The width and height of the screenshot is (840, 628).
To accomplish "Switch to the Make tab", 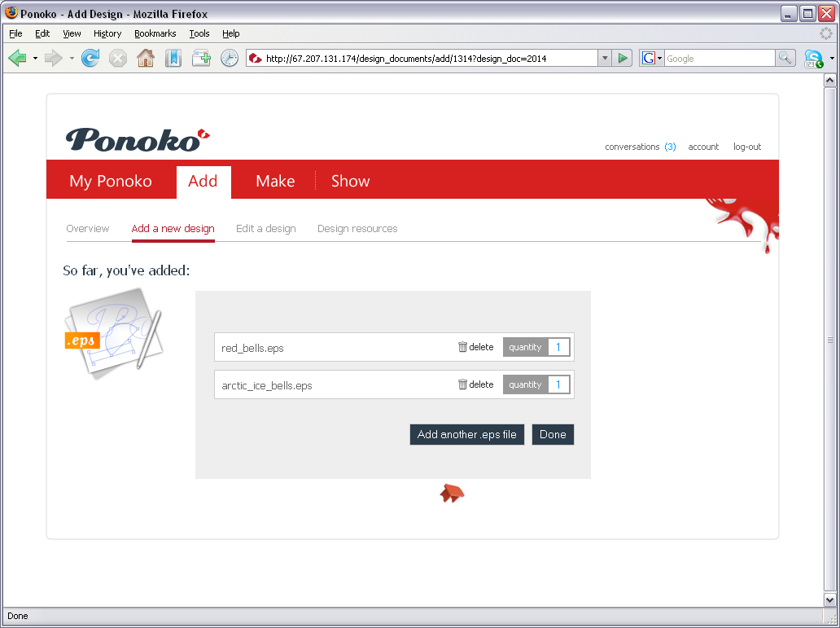I will click(275, 181).
